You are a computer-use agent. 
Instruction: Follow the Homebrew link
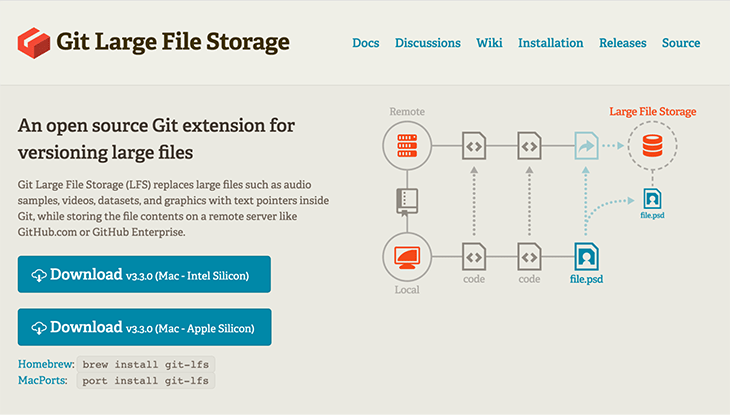[46, 364]
